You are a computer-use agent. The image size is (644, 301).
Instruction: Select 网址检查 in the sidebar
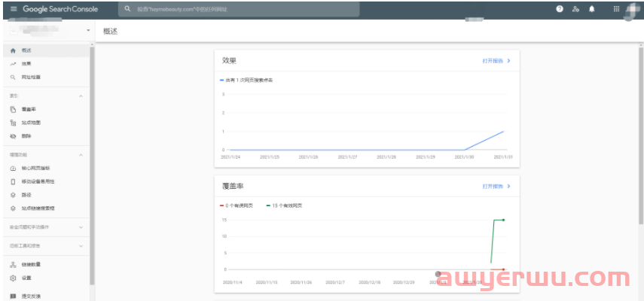coord(31,77)
